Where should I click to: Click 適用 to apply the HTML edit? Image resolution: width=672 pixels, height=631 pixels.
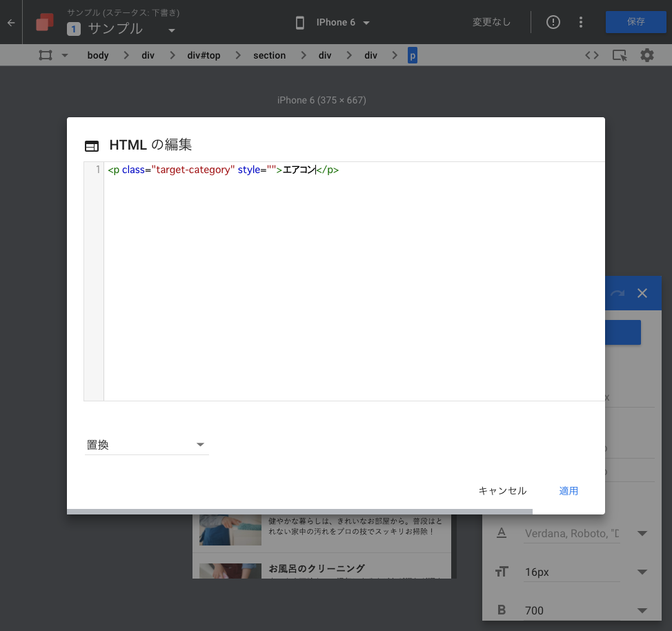click(x=568, y=491)
